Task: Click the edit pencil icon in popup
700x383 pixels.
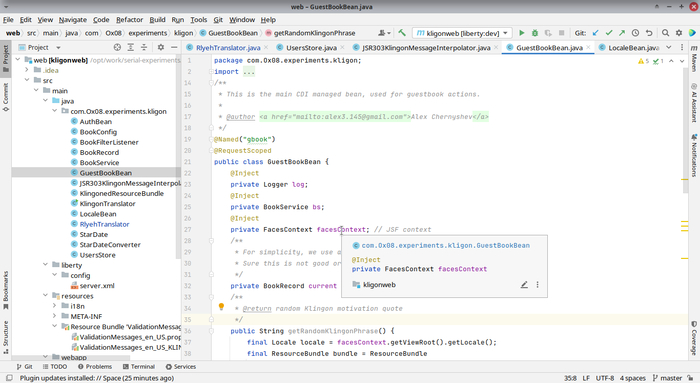Action: click(x=524, y=285)
